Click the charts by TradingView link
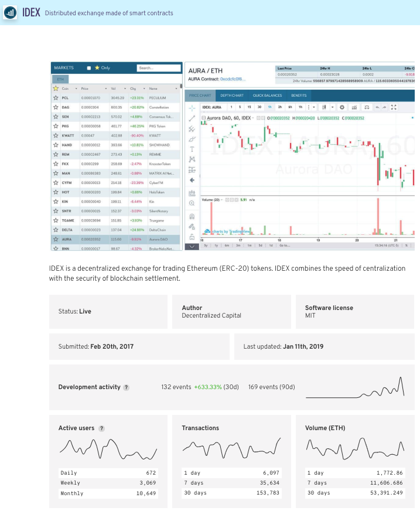The height and width of the screenshot is (511, 420). click(x=228, y=231)
